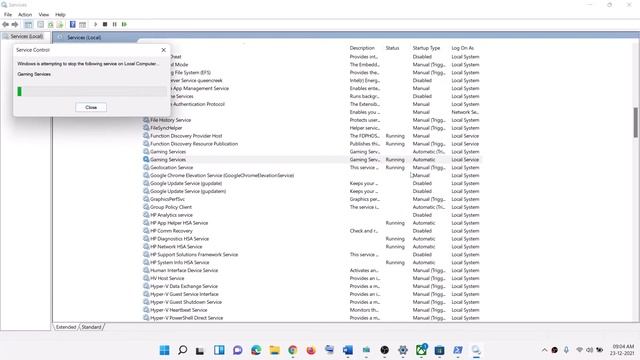This screenshot has width=640, height=360.
Task: Open the Help menu
Action: [60, 14]
